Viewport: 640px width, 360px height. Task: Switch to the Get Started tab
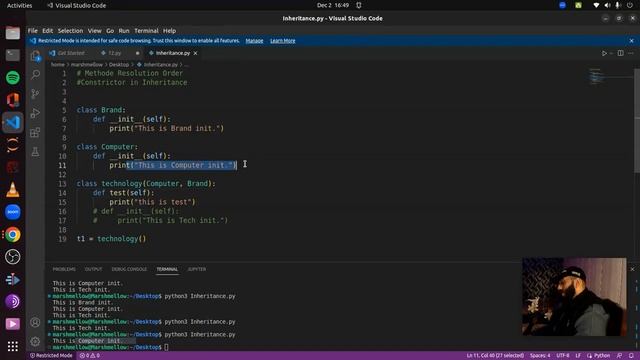[71, 53]
